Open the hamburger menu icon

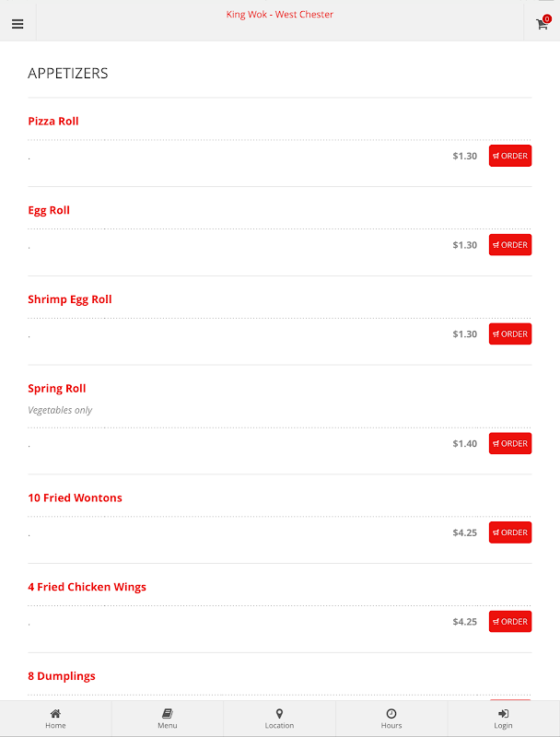point(17,24)
